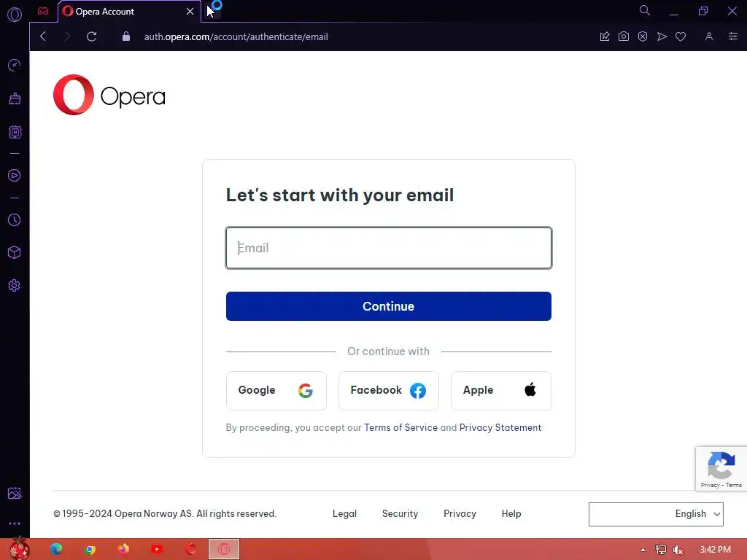This screenshot has width=747, height=560.
Task: Click the blue Continue button
Action: coord(389,306)
